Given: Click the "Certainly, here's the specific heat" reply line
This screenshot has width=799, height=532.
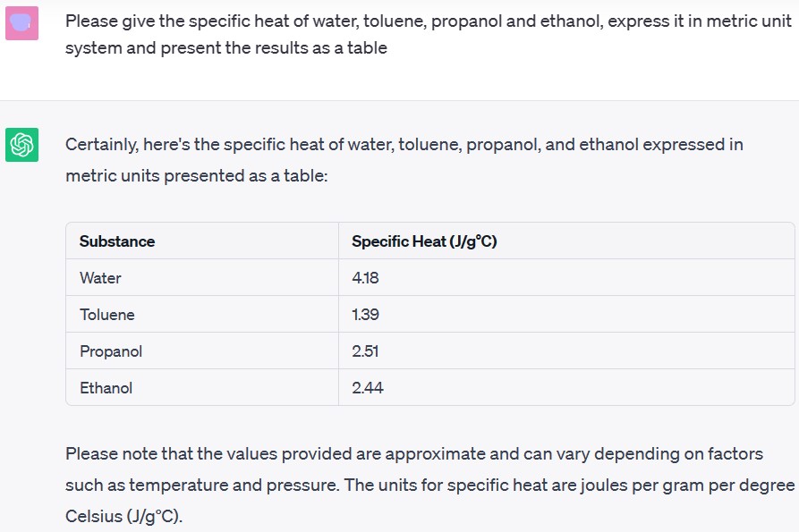Looking at the screenshot, I should pyautogui.click(x=404, y=145).
